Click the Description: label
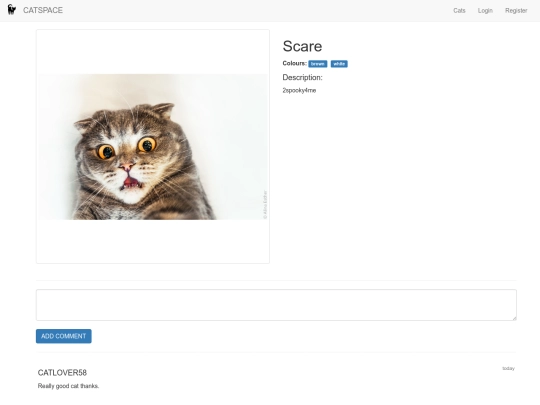This screenshot has width=540, height=405. tap(302, 77)
